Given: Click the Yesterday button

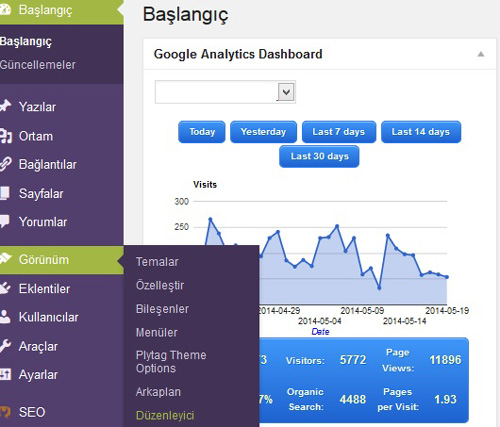Looking at the screenshot, I should (x=263, y=132).
